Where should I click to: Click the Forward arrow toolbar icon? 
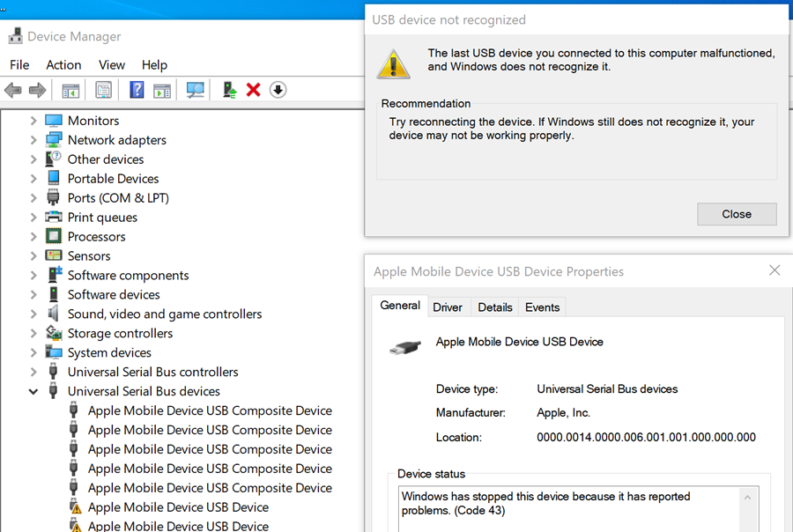click(37, 91)
